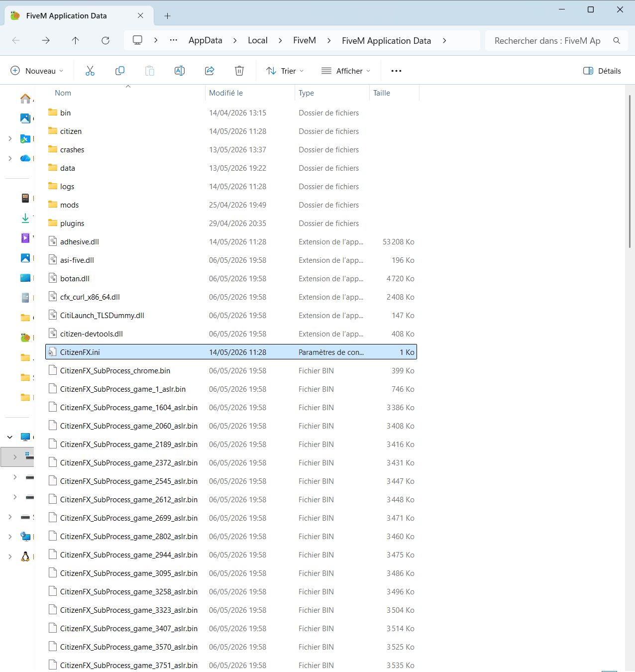This screenshot has width=635, height=672.
Task: Go forward with the right arrow
Action: (x=46, y=40)
